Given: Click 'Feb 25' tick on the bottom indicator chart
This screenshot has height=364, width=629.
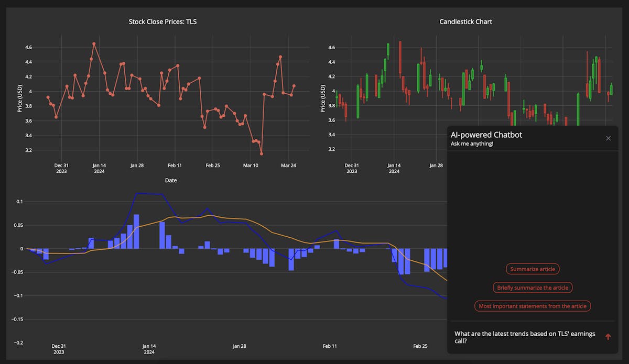Looking at the screenshot, I should point(420,346).
